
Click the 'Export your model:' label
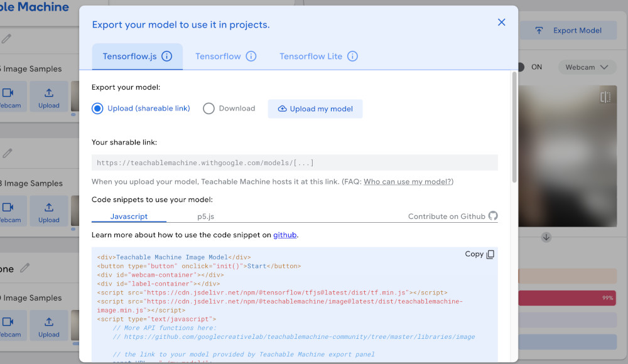126,87
